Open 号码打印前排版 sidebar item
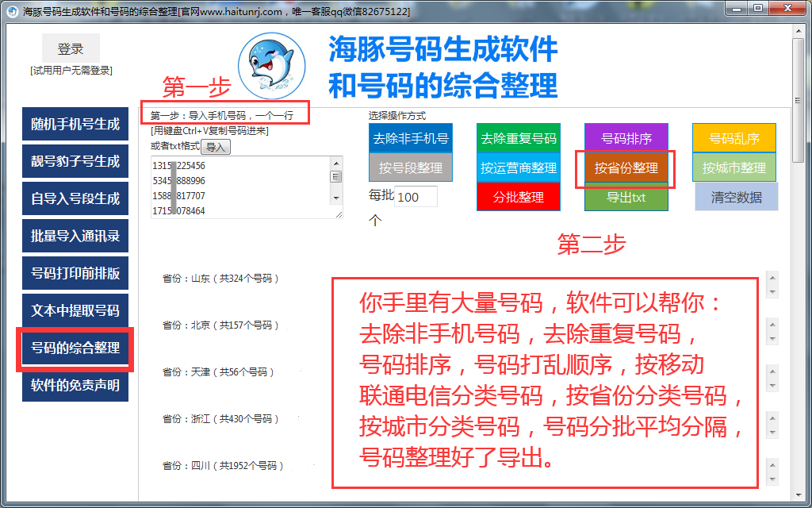 pos(75,274)
